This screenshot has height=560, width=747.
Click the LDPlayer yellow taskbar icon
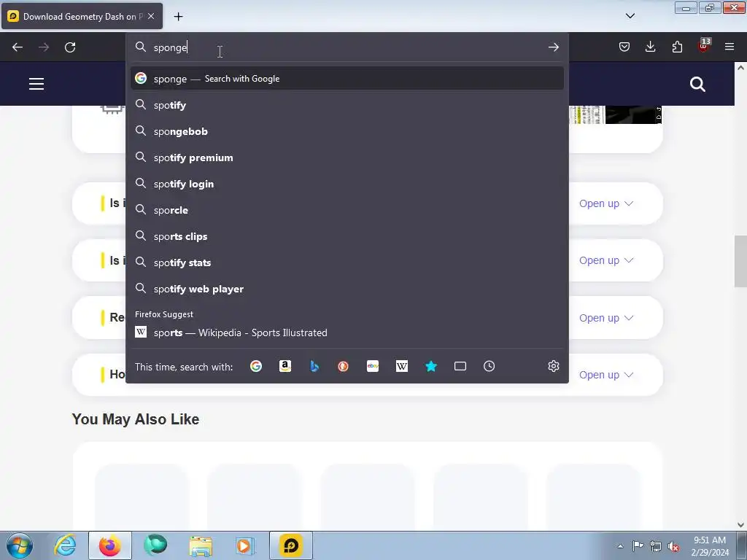291,545
